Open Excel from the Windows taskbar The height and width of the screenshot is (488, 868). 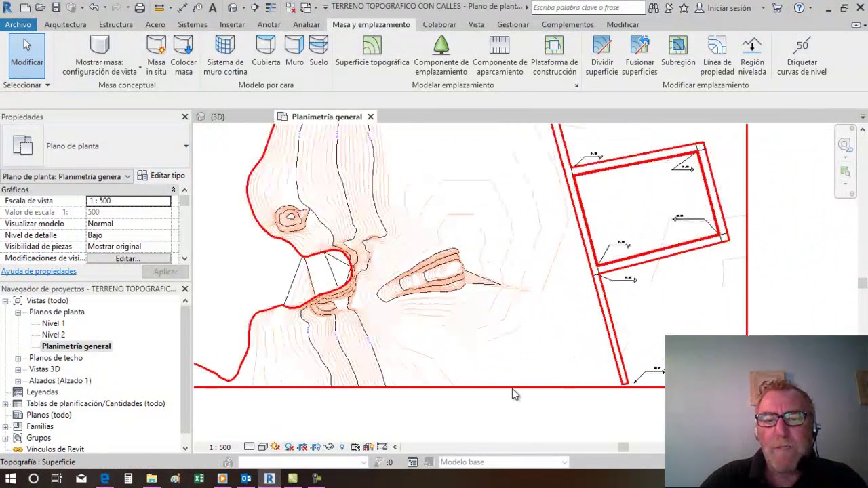click(199, 479)
